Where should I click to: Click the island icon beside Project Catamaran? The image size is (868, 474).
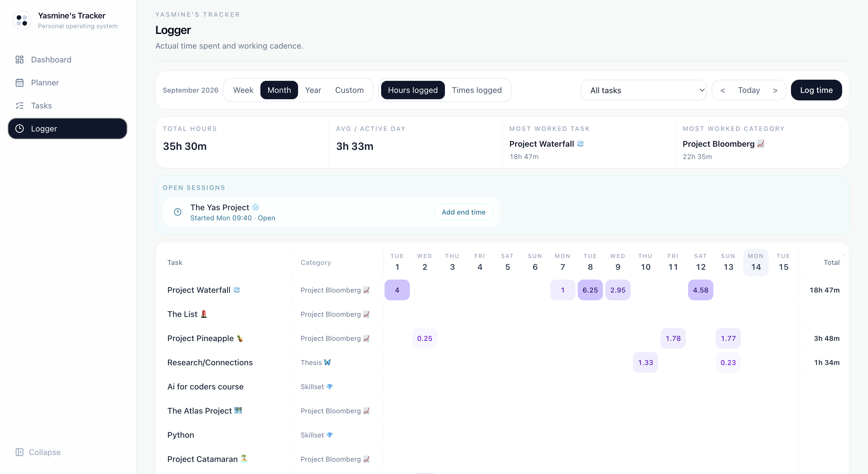(x=244, y=458)
